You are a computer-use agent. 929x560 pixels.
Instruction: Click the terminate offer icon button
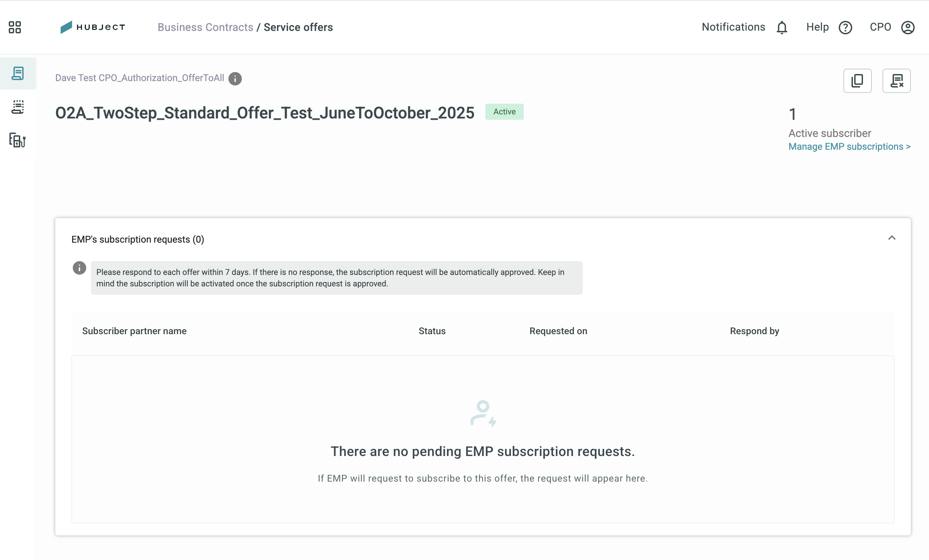pos(897,80)
